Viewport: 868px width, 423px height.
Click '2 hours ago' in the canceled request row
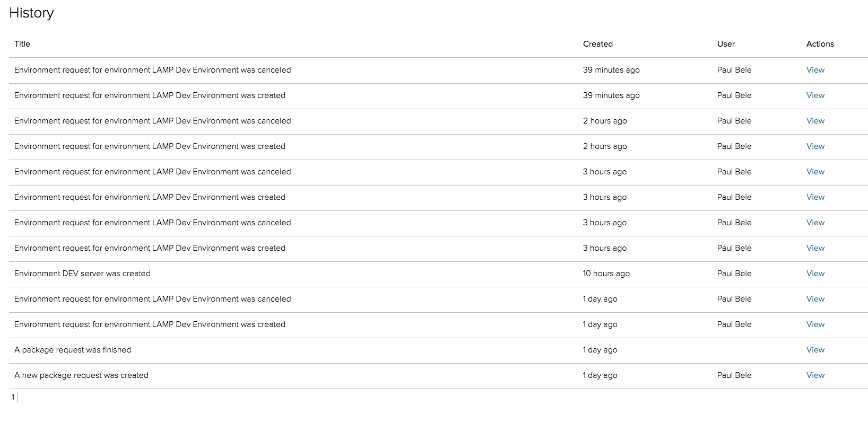pos(605,121)
